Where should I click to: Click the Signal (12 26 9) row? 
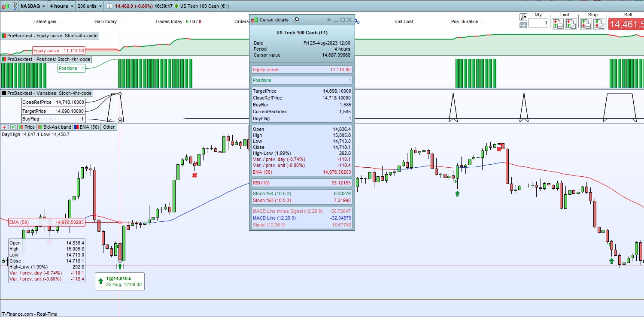point(302,225)
